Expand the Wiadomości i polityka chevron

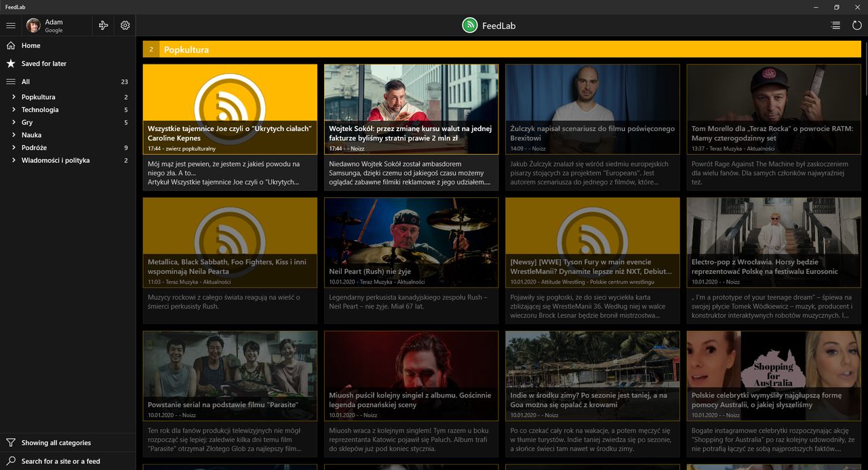coord(14,160)
